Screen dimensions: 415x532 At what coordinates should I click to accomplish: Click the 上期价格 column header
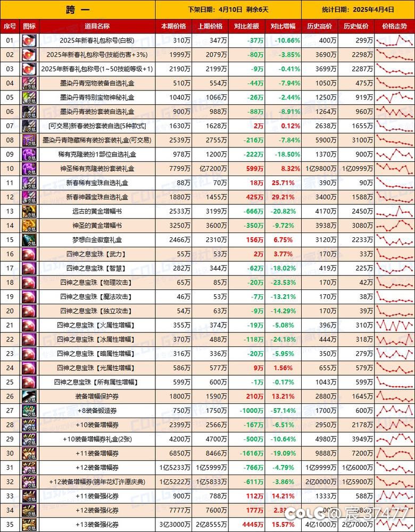coord(210,27)
